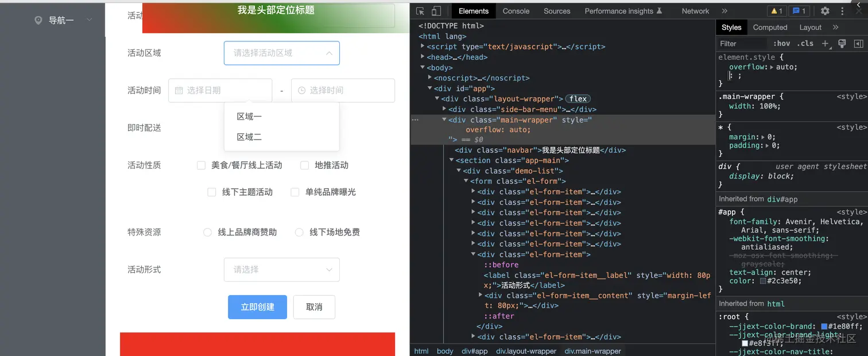The image size is (868, 356).
Task: Select 线上品牌商赞助 radio button
Action: [x=207, y=233]
